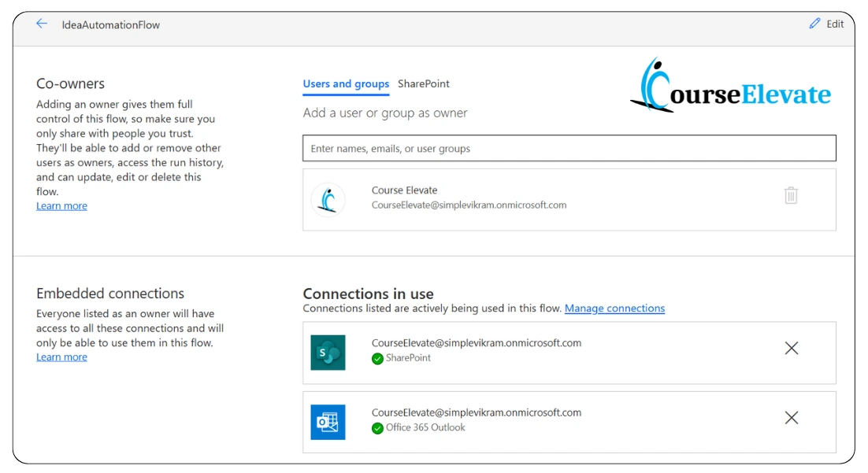The height and width of the screenshot is (473, 868).
Task: Remove the SharePoint connection with X
Action: tap(791, 348)
